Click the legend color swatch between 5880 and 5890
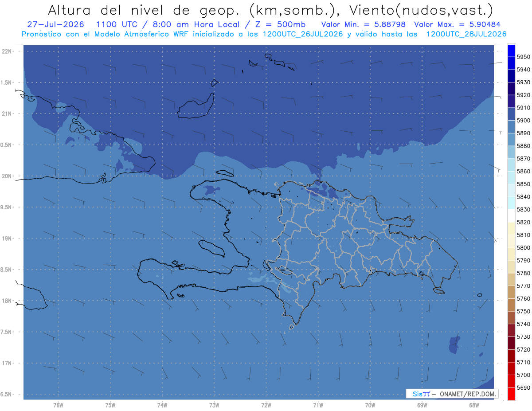The width and height of the screenshot is (532, 411). (511, 140)
